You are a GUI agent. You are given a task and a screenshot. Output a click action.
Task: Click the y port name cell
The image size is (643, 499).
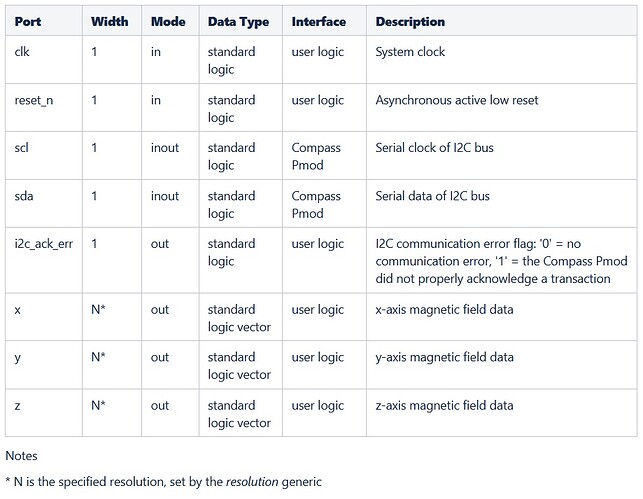(18, 358)
